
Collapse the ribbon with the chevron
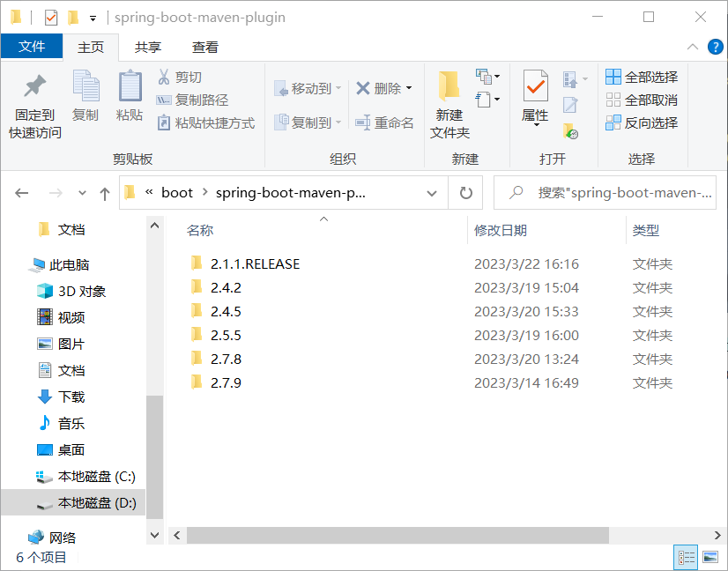tap(692, 47)
